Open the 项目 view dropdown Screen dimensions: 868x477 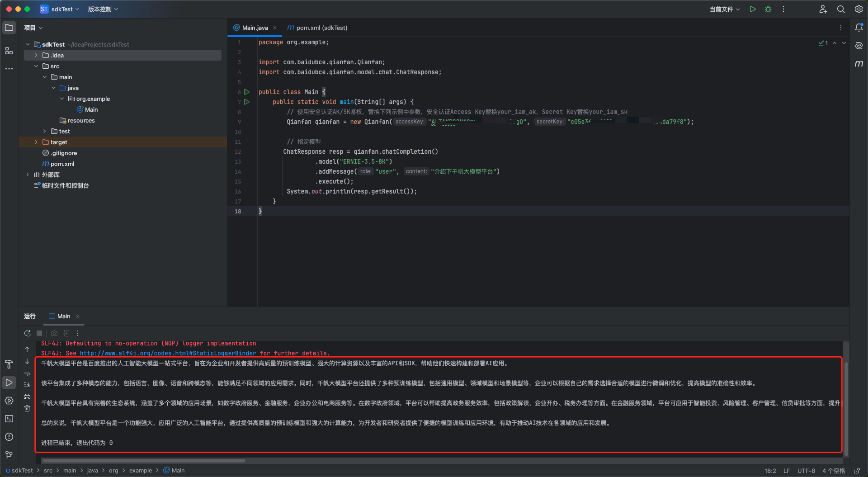33,28
